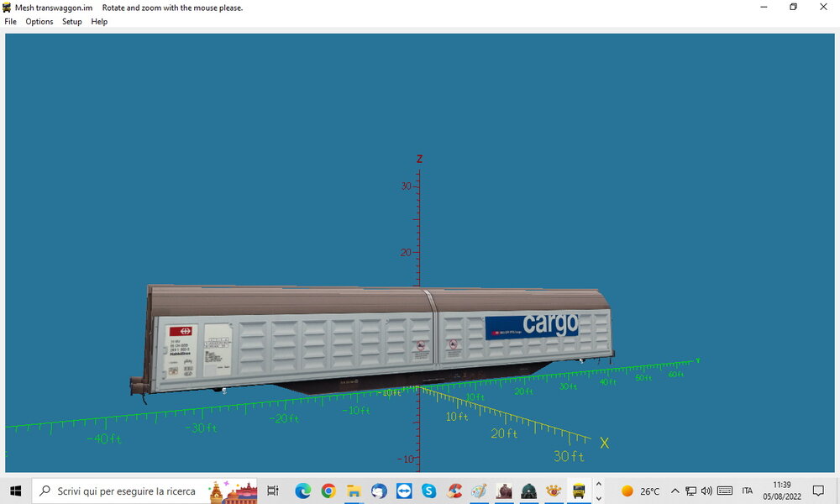Select the yellow train Mesh Viewer taskbar icon
This screenshot has width=840, height=504.
(579, 491)
